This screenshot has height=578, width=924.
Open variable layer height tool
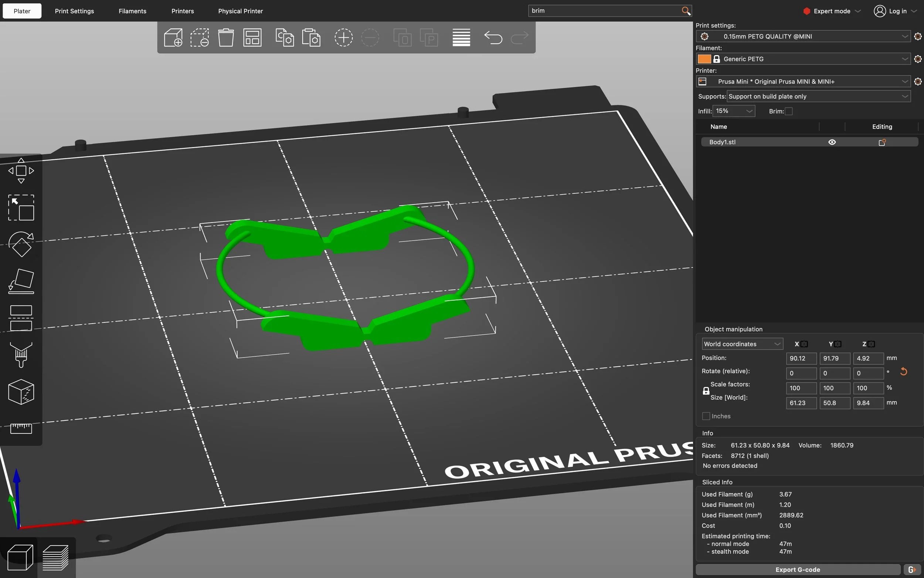click(x=461, y=37)
